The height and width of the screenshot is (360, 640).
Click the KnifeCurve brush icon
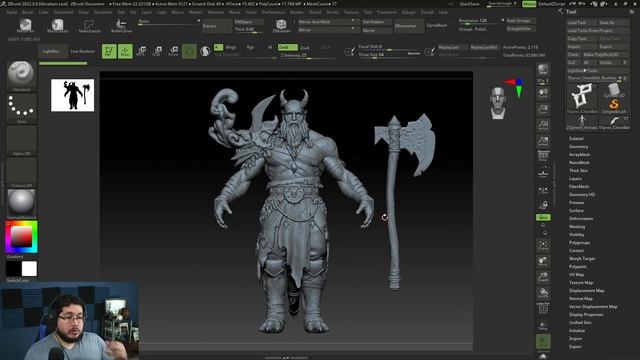pyautogui.click(x=122, y=25)
